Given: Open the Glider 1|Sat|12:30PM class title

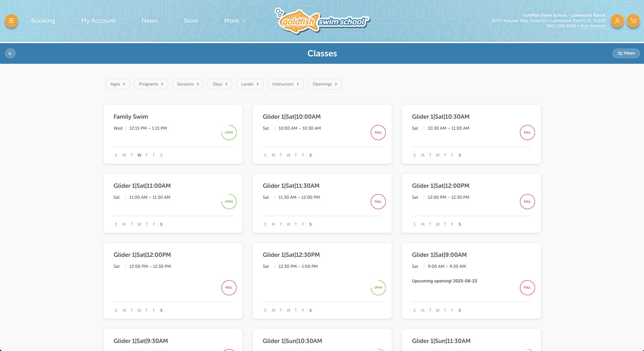Looking at the screenshot, I should [x=291, y=255].
